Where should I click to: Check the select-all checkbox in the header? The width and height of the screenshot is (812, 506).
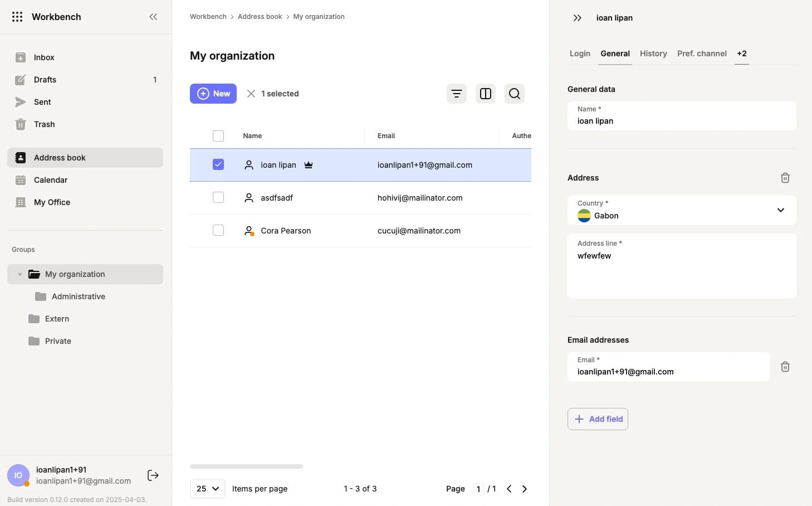point(218,135)
